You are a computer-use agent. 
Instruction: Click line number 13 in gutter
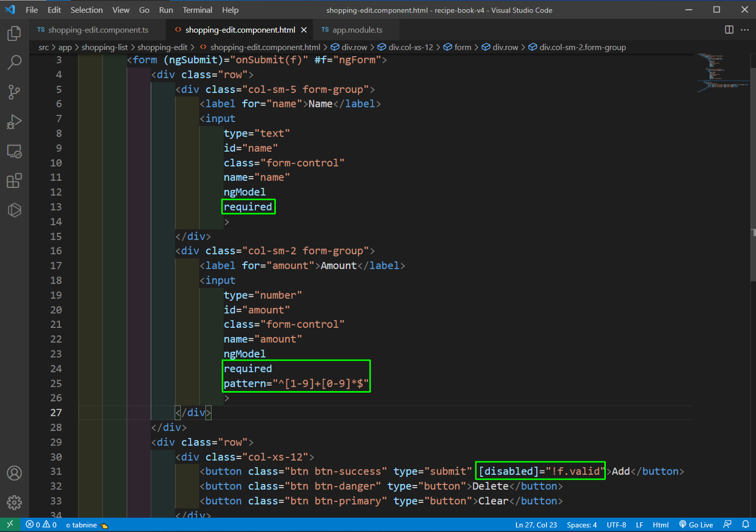coord(56,207)
